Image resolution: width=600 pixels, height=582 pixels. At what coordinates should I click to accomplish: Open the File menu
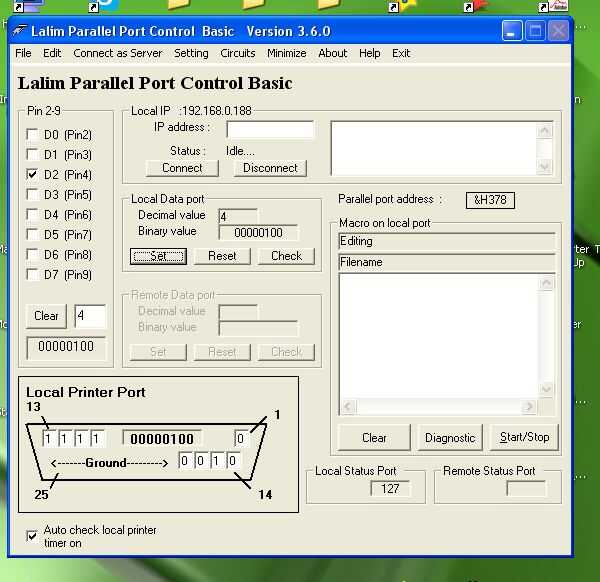(23, 53)
